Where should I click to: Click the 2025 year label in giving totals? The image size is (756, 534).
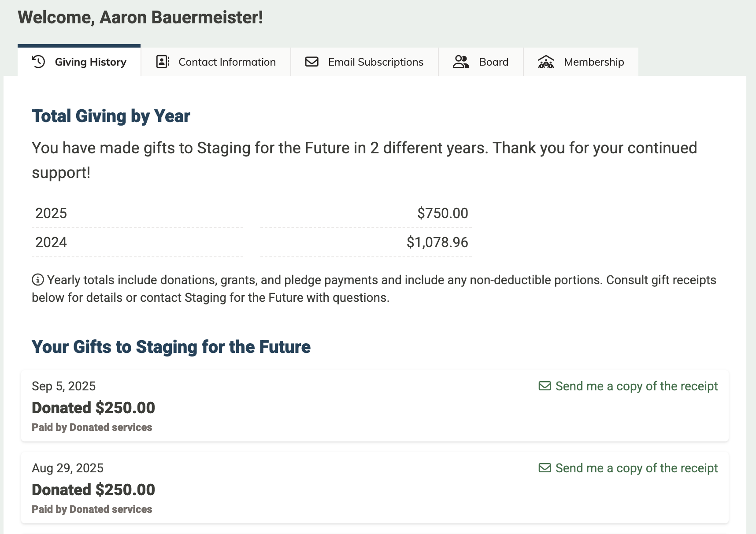pyautogui.click(x=51, y=213)
